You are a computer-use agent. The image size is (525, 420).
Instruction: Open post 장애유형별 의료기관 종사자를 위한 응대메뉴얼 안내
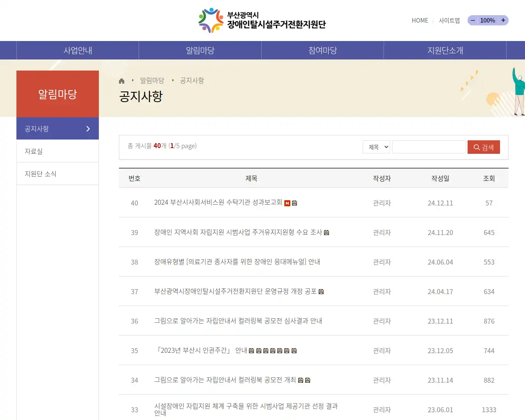click(237, 262)
